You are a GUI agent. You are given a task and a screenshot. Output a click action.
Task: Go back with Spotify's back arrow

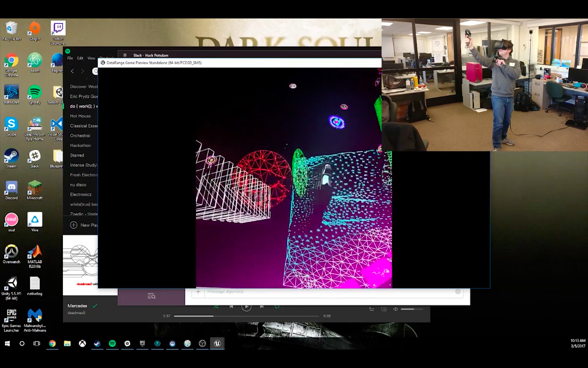click(72, 71)
